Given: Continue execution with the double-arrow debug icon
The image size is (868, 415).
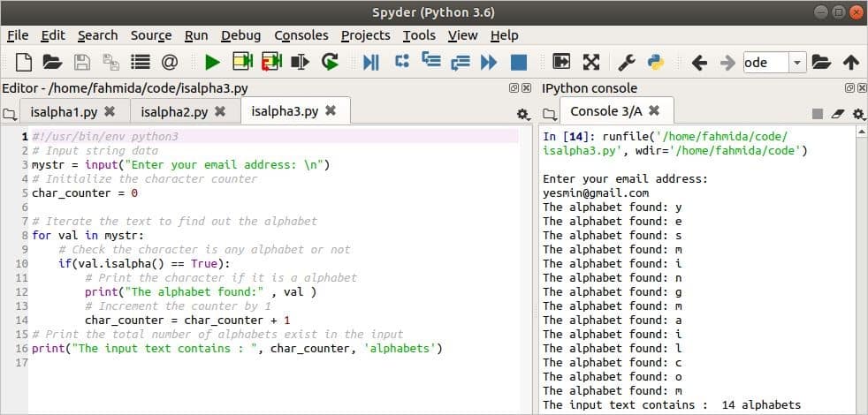Looking at the screenshot, I should 489,63.
